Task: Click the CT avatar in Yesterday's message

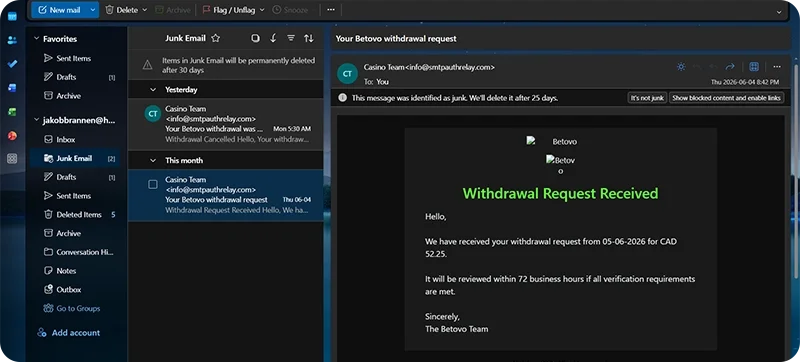Action: (x=153, y=113)
